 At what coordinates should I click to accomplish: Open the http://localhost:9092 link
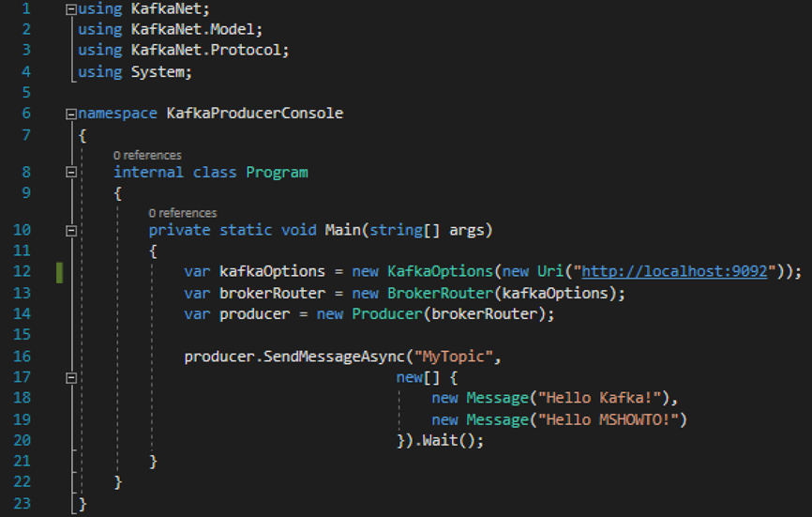coord(674,271)
